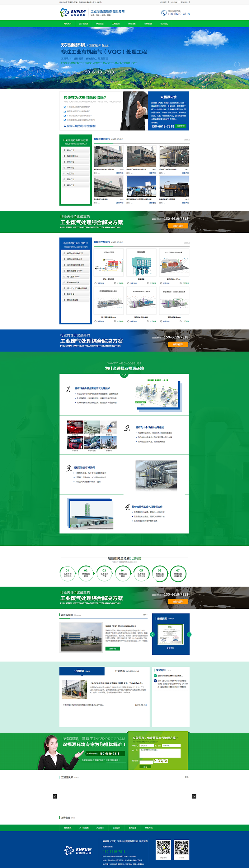Click the SHFUY logo in the header

point(73,13)
